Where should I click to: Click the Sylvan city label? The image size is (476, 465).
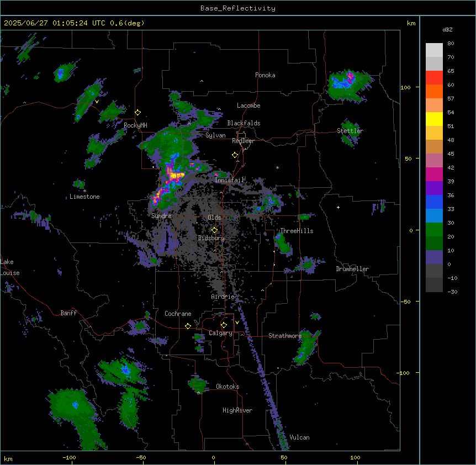[x=215, y=135]
